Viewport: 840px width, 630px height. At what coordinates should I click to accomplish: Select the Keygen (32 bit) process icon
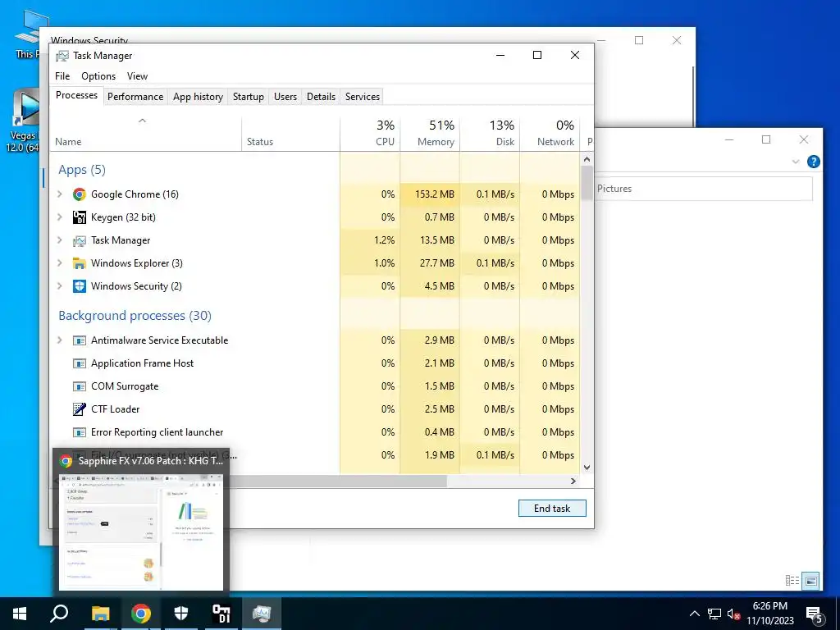coord(80,217)
